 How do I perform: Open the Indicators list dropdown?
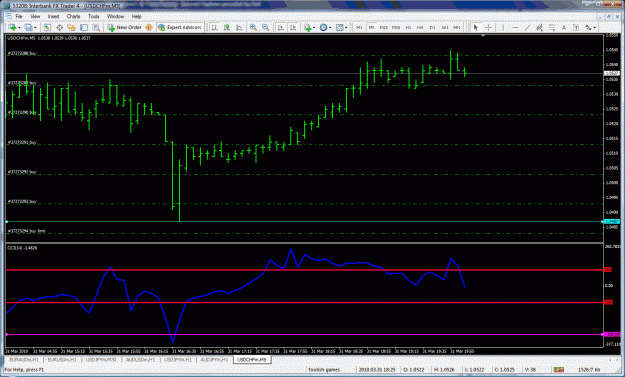(x=314, y=27)
